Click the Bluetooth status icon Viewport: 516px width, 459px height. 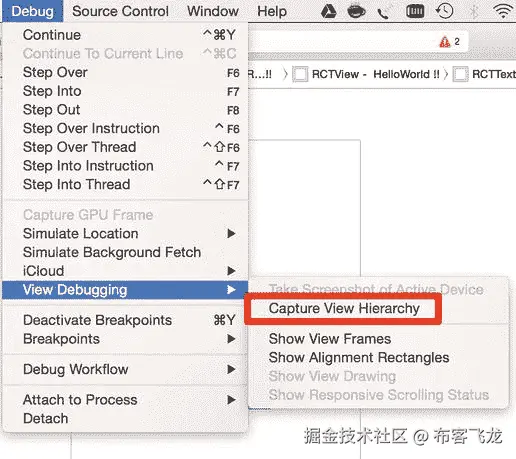tap(474, 11)
